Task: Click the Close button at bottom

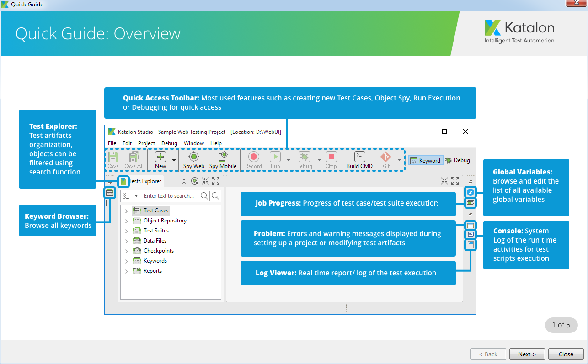Action: click(566, 354)
